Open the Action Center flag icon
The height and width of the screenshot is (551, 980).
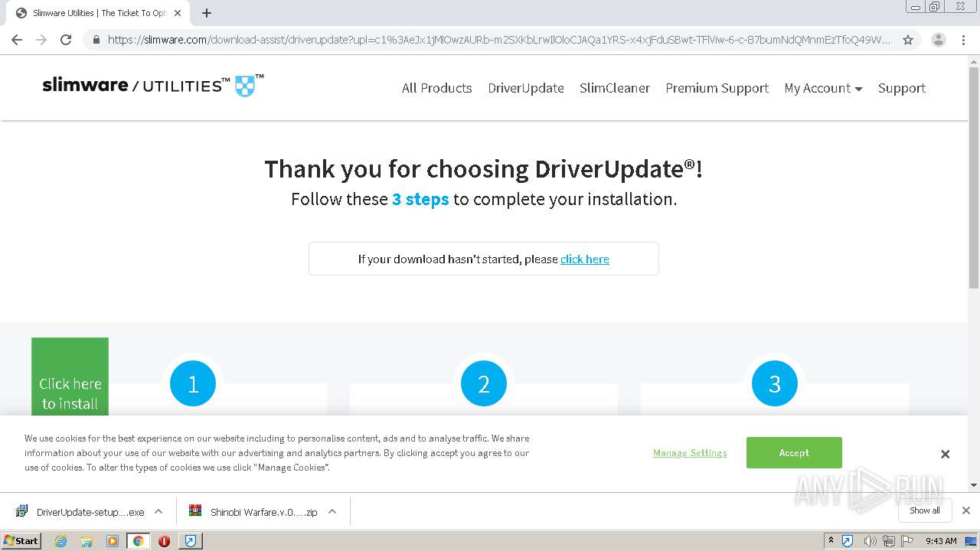(x=907, y=541)
